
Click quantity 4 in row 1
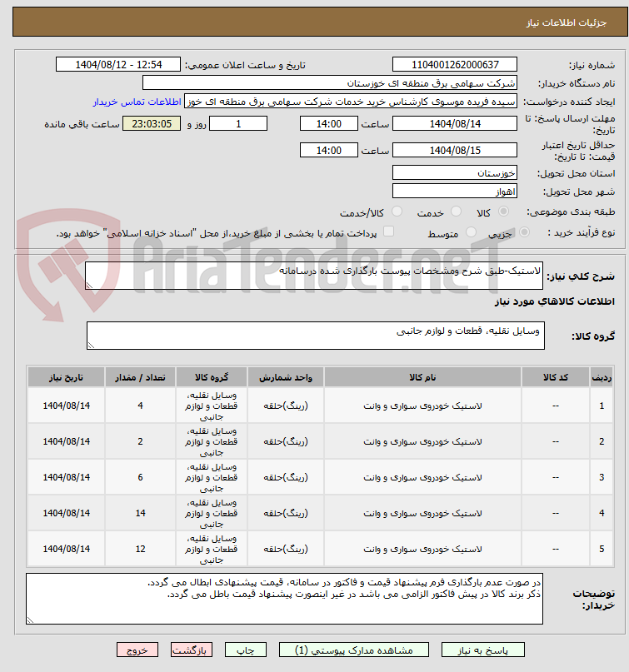[140, 406]
